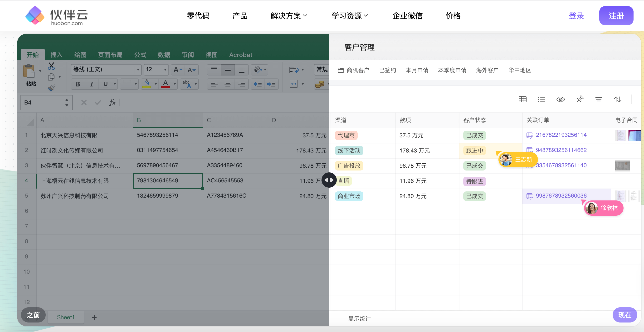Expand the 解决方案 menu

[289, 16]
